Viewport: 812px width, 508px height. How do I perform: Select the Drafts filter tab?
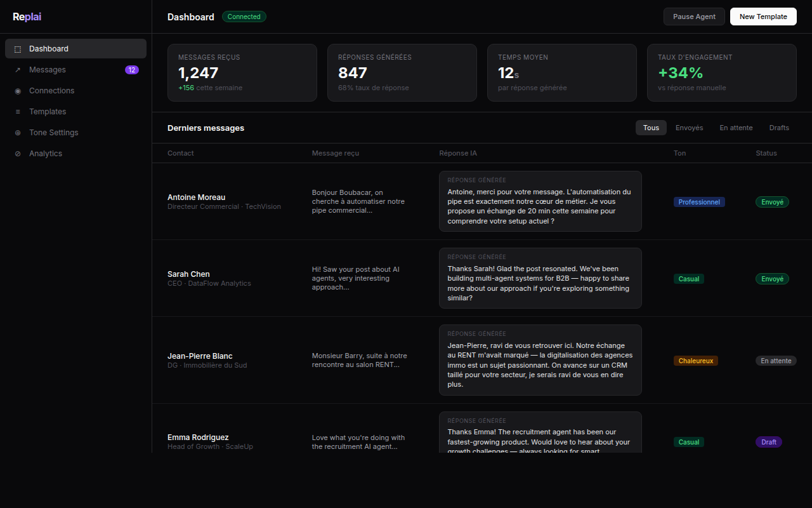[x=779, y=128]
